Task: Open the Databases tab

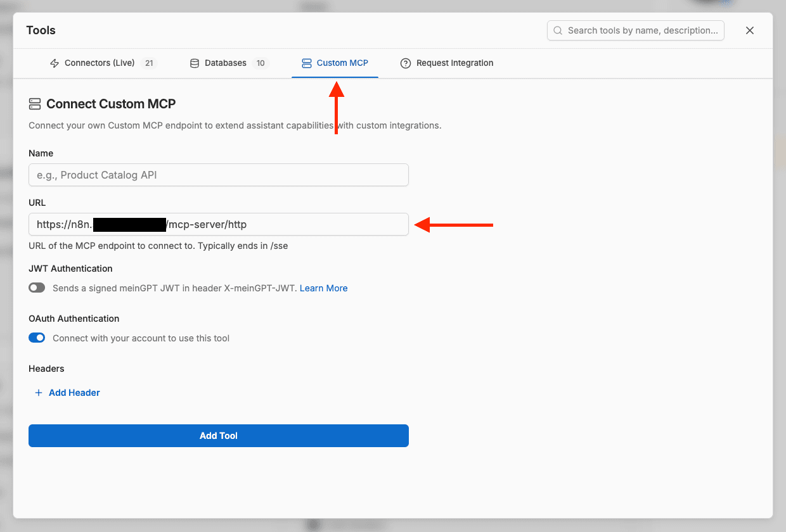Action: [225, 63]
